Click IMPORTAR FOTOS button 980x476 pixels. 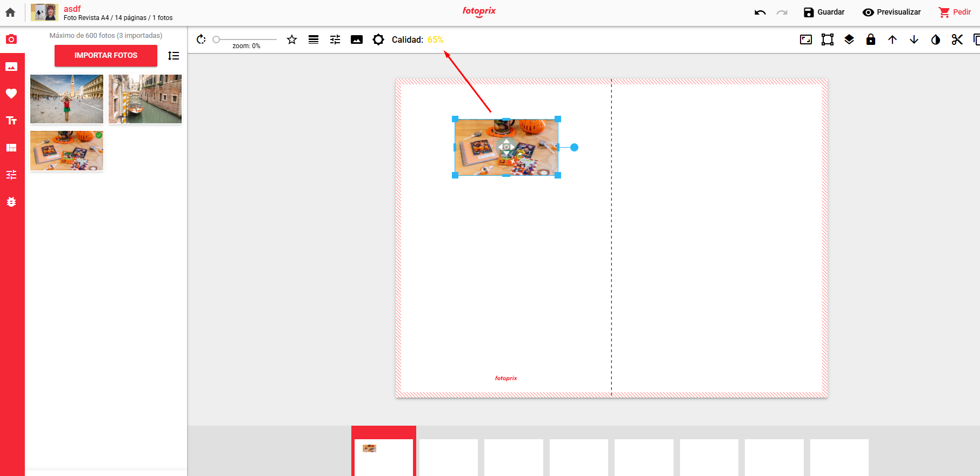click(106, 55)
